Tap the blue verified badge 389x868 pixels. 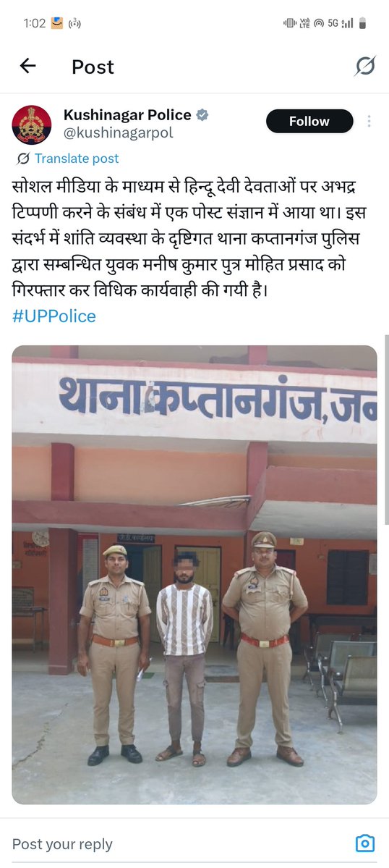point(202,115)
